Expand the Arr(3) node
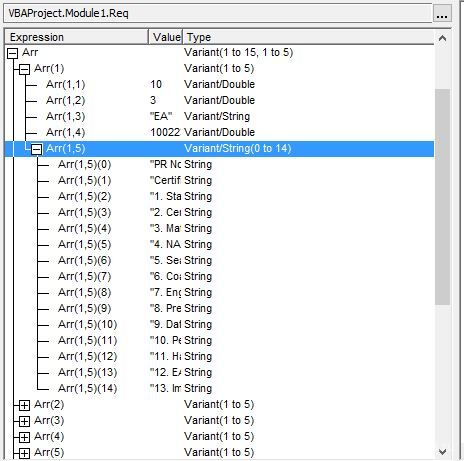 24,421
